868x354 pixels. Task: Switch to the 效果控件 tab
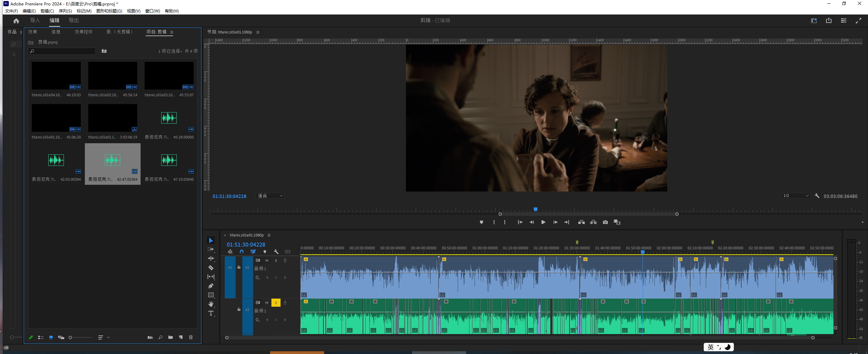tap(83, 32)
